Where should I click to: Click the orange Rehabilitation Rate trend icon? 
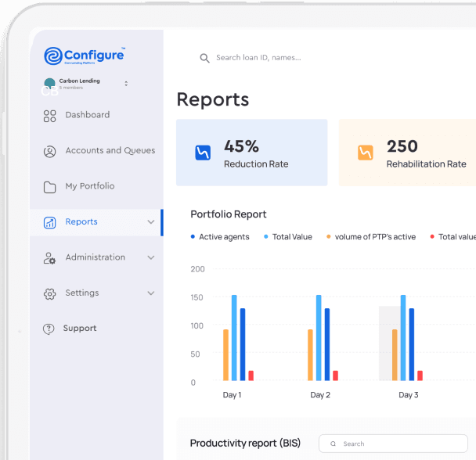pyautogui.click(x=365, y=153)
